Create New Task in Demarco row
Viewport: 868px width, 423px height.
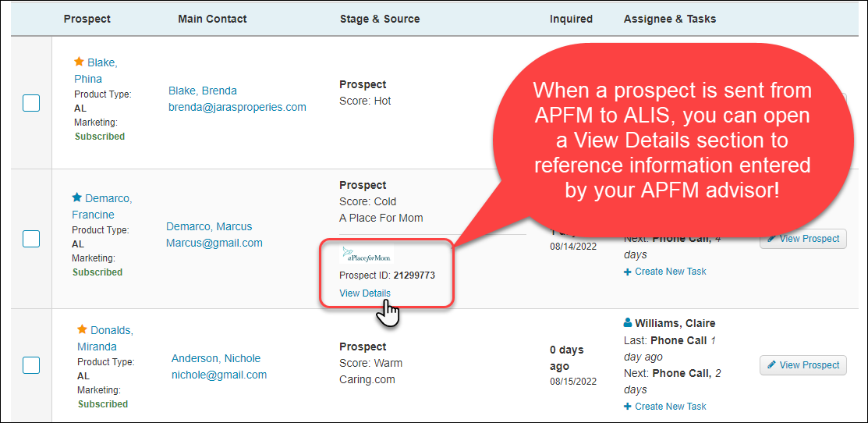[664, 272]
